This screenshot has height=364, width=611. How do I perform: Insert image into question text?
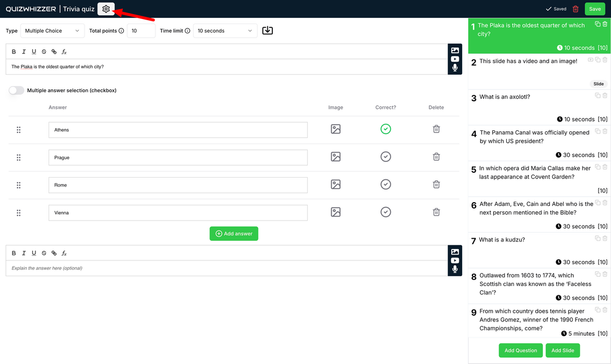point(454,50)
